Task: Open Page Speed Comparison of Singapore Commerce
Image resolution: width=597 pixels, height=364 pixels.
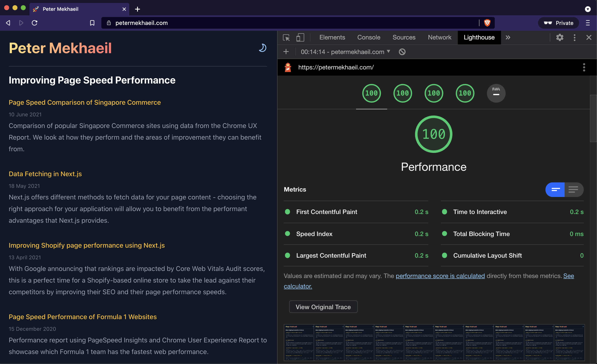Action: [85, 102]
